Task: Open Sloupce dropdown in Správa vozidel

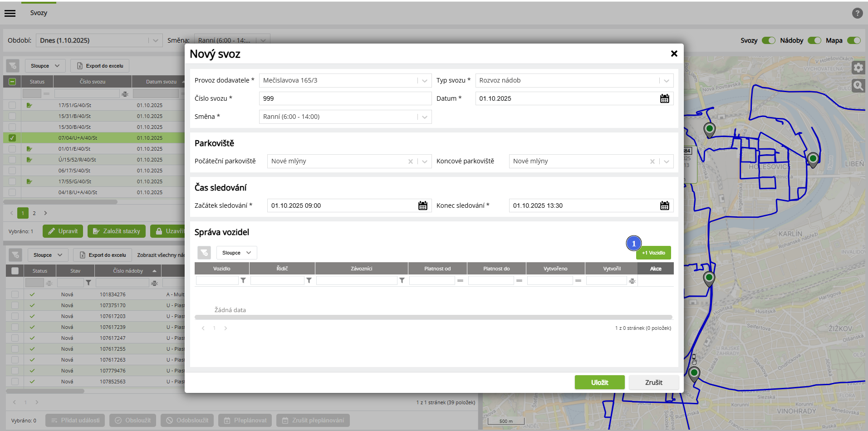Action: coord(236,253)
